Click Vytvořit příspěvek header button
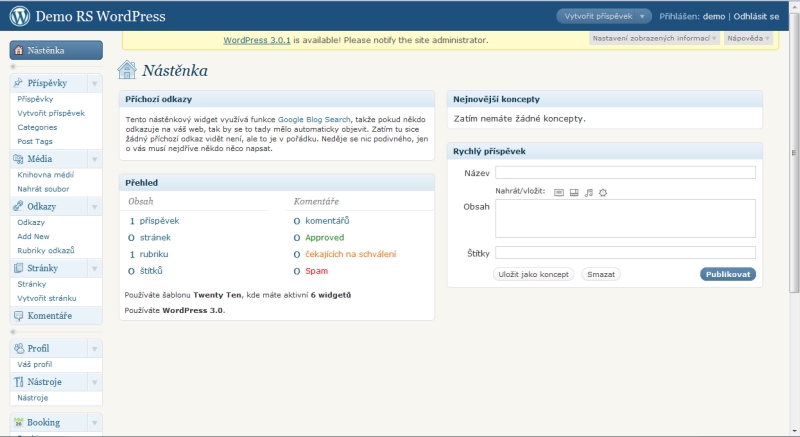800x437 pixels. pos(598,16)
